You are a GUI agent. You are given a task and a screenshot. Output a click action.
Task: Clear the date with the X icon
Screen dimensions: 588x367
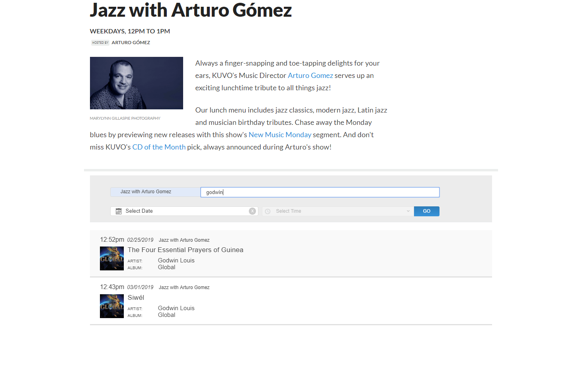pyautogui.click(x=252, y=211)
